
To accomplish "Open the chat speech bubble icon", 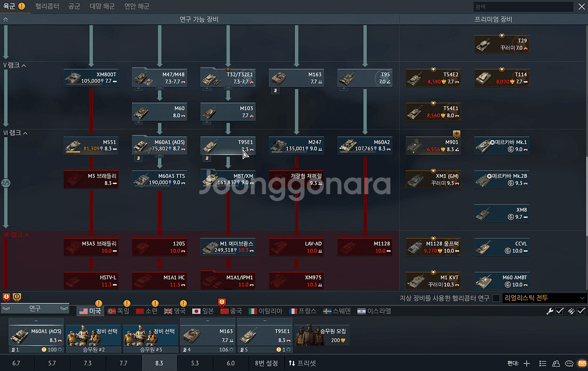I will click(x=569, y=363).
